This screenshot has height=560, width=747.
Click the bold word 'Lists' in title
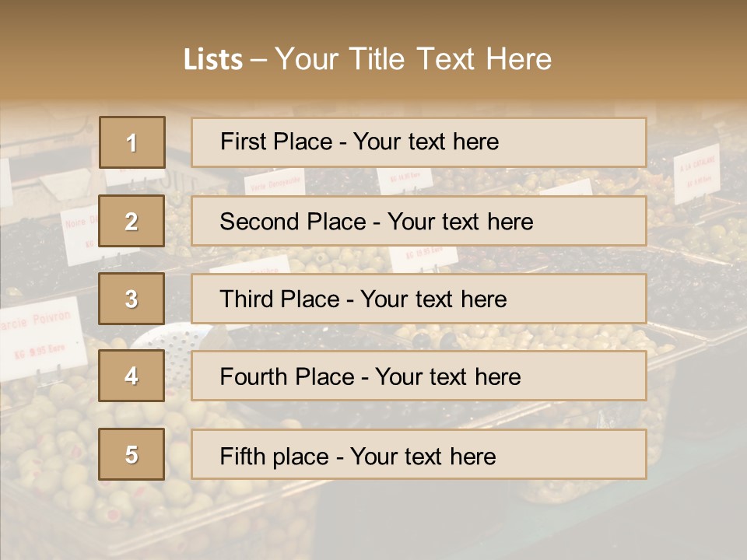click(213, 59)
